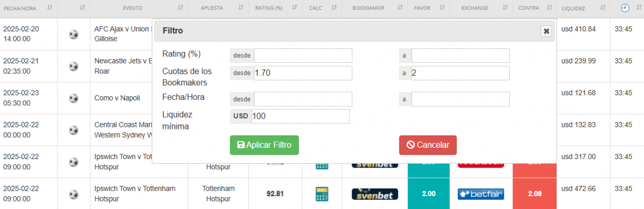Click the Fecha/Hora 'a' end field
The image size is (644, 209).
point(460,99)
